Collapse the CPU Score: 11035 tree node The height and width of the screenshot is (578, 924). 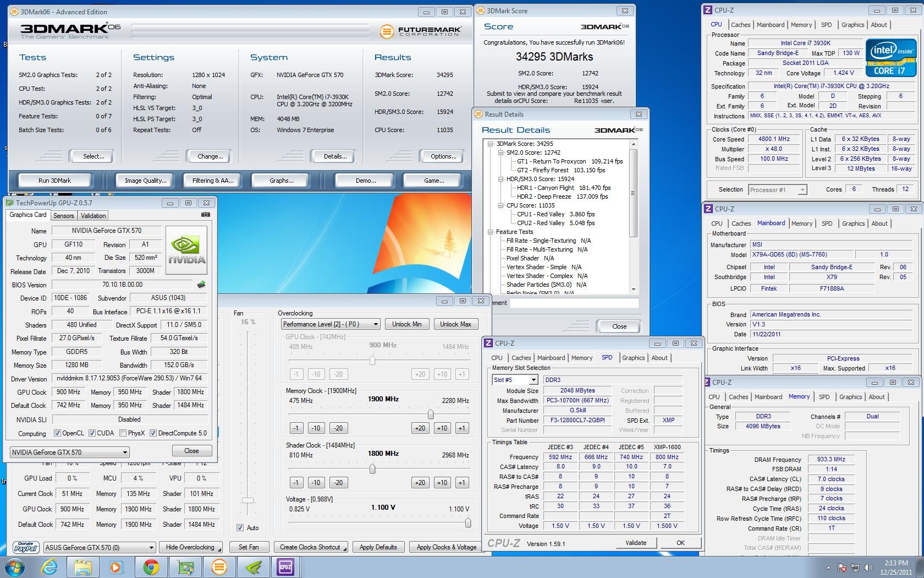(x=501, y=205)
